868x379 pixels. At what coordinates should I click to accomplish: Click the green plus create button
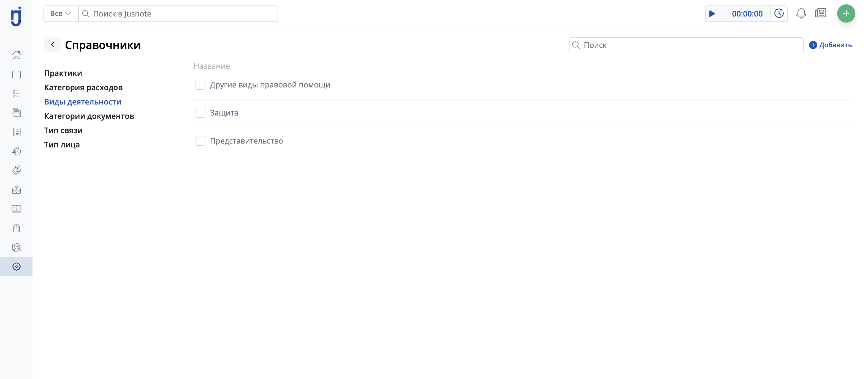846,13
